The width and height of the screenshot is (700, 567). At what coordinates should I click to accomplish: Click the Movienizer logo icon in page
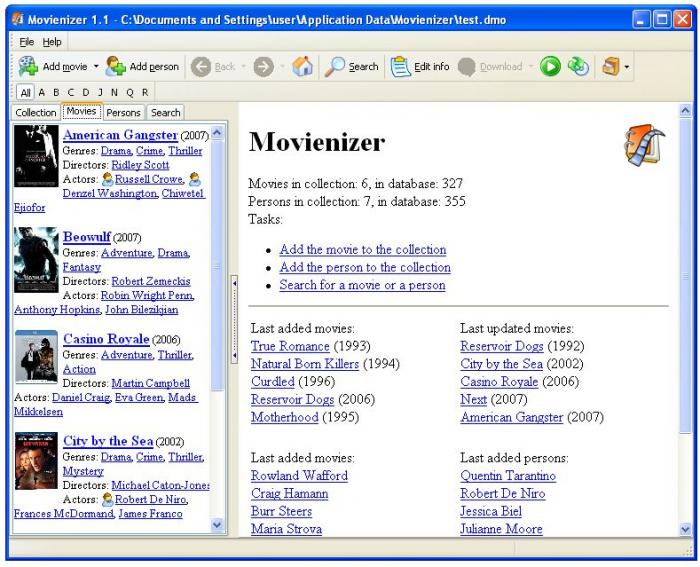pyautogui.click(x=645, y=145)
